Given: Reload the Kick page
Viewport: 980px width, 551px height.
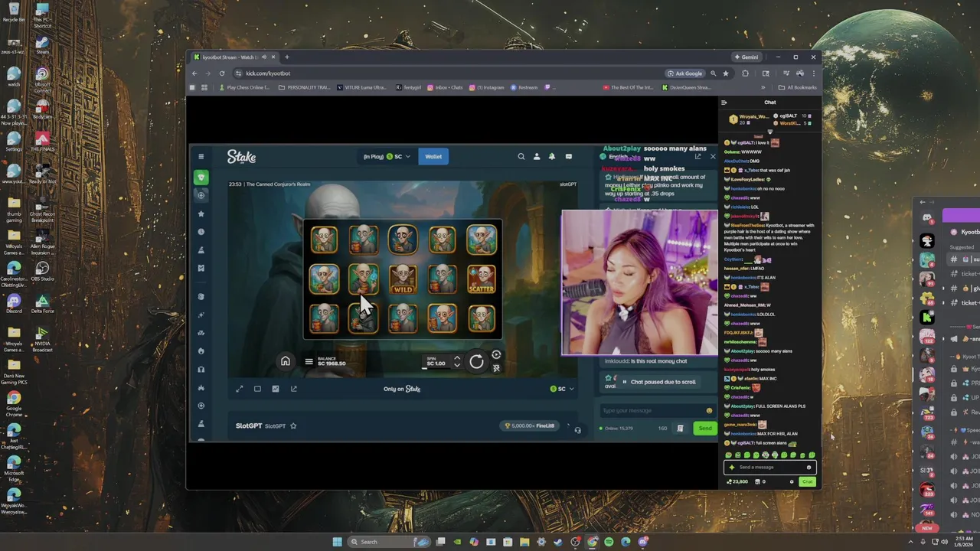Looking at the screenshot, I should [x=222, y=73].
